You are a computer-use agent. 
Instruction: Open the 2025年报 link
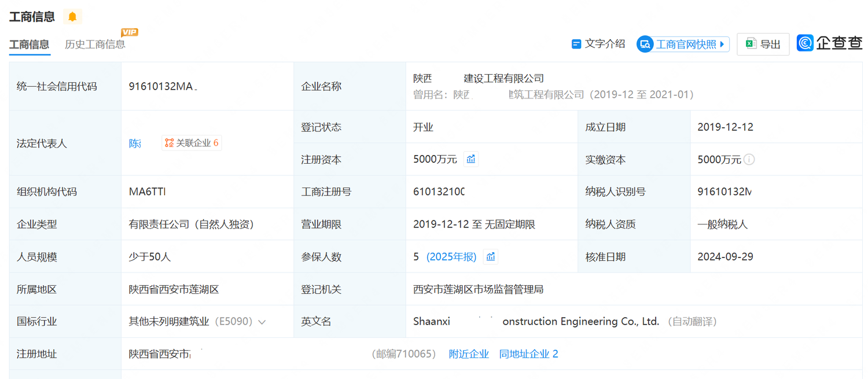click(x=451, y=257)
